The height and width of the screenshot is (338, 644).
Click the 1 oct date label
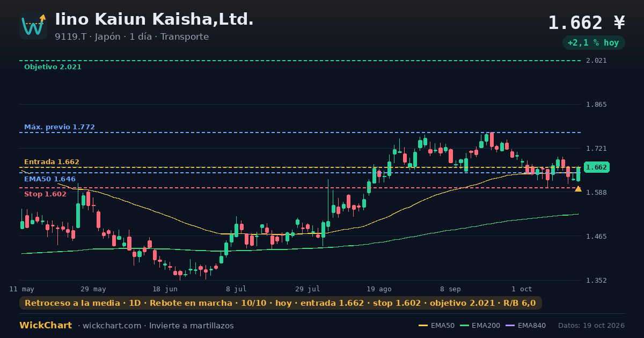(522, 289)
